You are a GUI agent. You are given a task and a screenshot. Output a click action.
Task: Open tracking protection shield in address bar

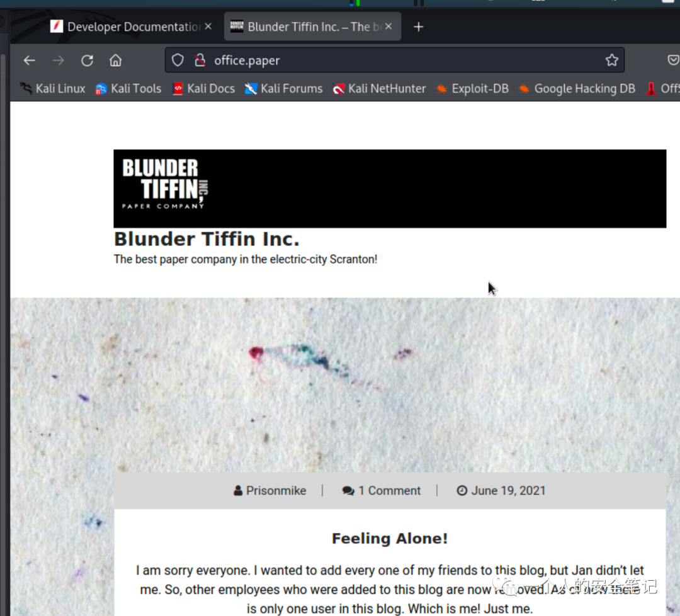(x=178, y=60)
